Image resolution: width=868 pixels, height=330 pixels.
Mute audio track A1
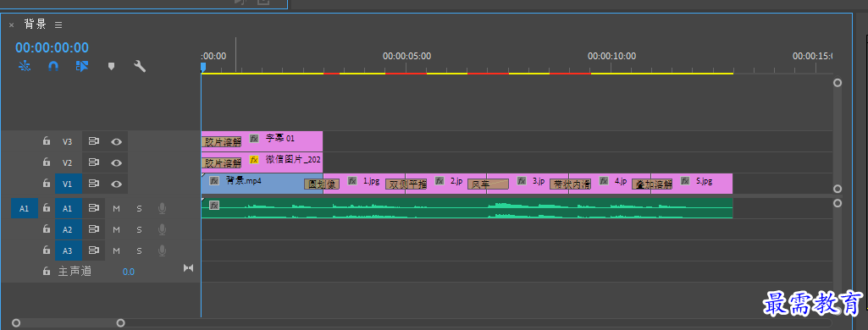(116, 208)
